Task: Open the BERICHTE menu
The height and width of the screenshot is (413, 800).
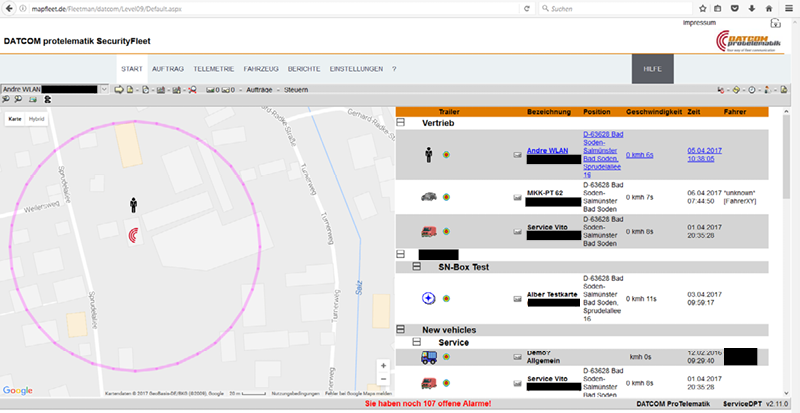Action: [304, 69]
